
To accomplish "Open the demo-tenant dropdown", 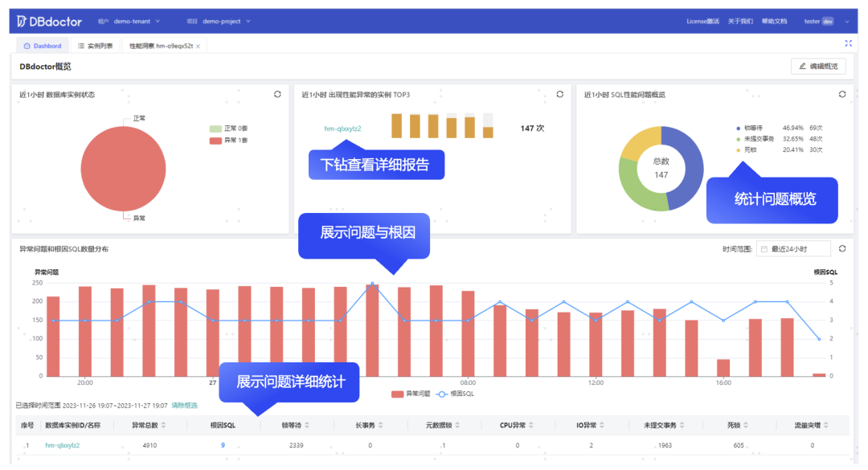I will [137, 22].
